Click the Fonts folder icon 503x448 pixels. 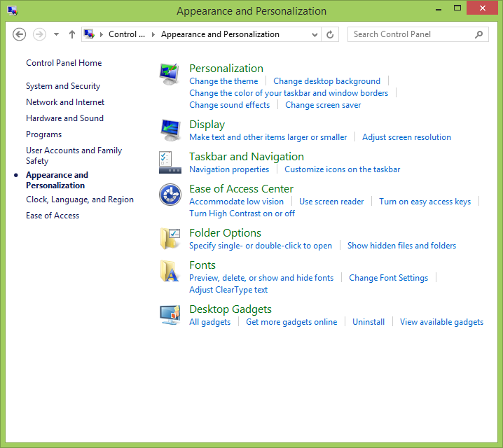(x=170, y=271)
